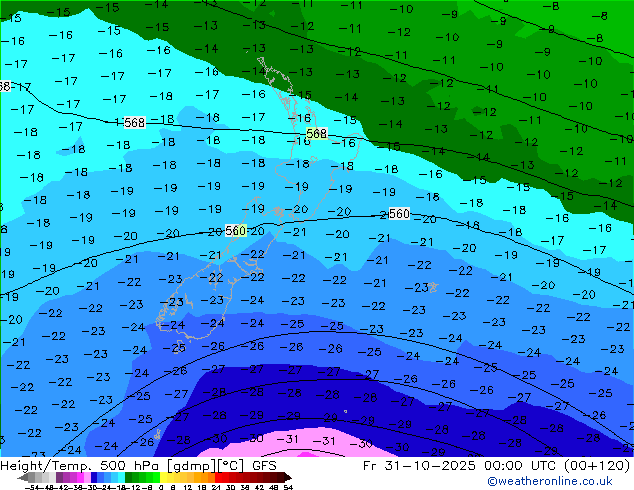Click the white 568 label west of the North Island

coord(134,122)
